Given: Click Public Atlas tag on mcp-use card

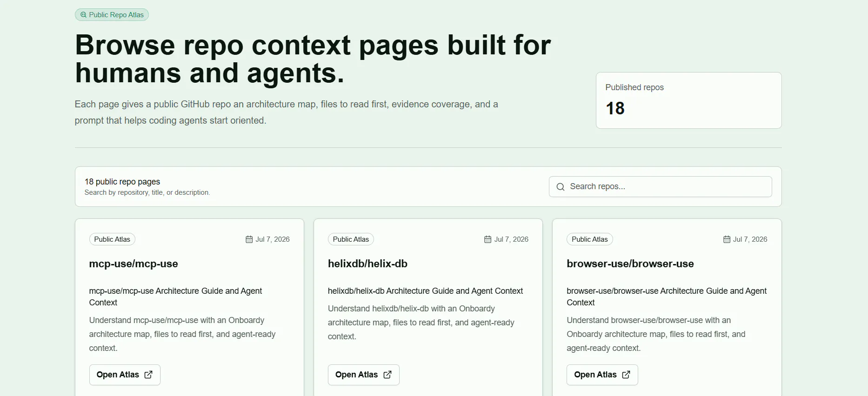Looking at the screenshot, I should tap(112, 239).
